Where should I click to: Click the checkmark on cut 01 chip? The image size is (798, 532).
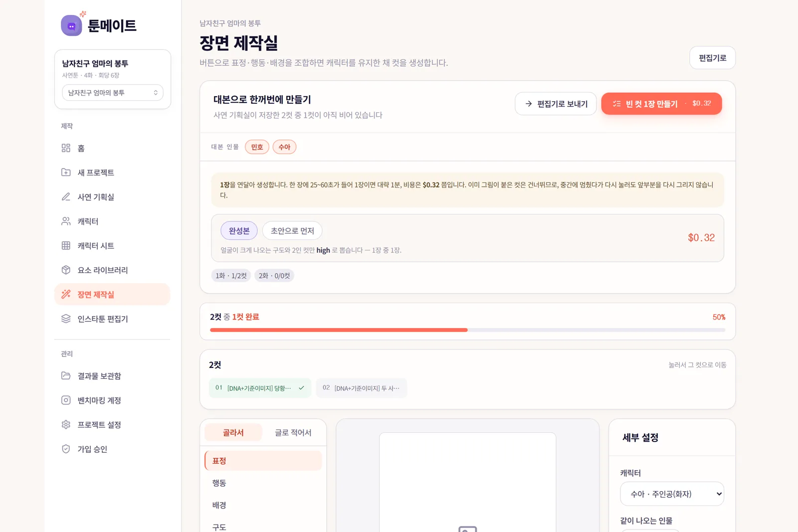pos(301,388)
